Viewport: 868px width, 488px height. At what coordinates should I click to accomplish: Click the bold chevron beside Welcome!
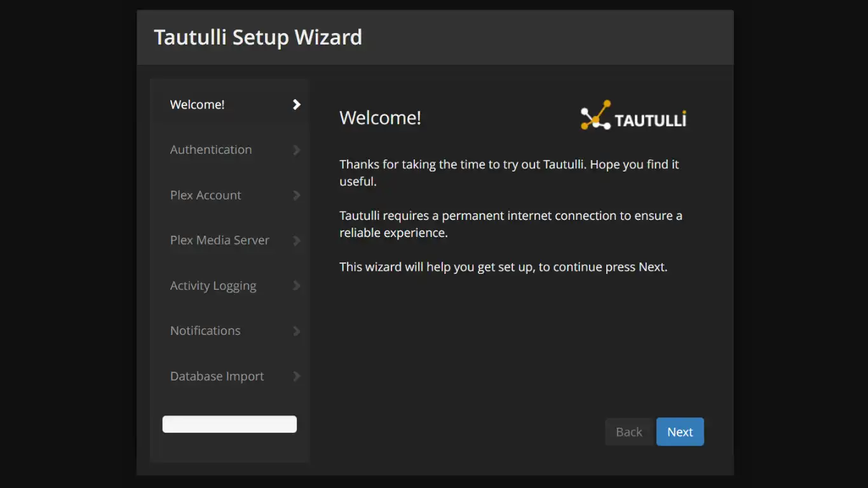coord(296,104)
